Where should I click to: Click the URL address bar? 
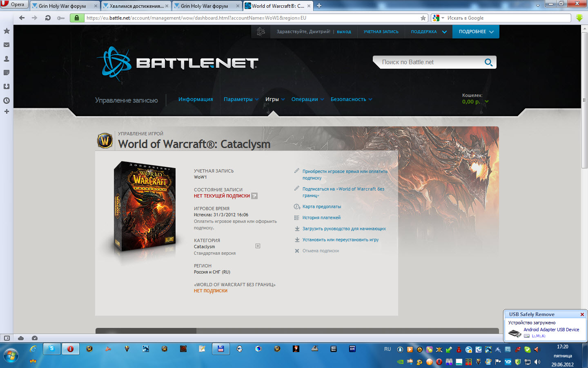pos(252,18)
